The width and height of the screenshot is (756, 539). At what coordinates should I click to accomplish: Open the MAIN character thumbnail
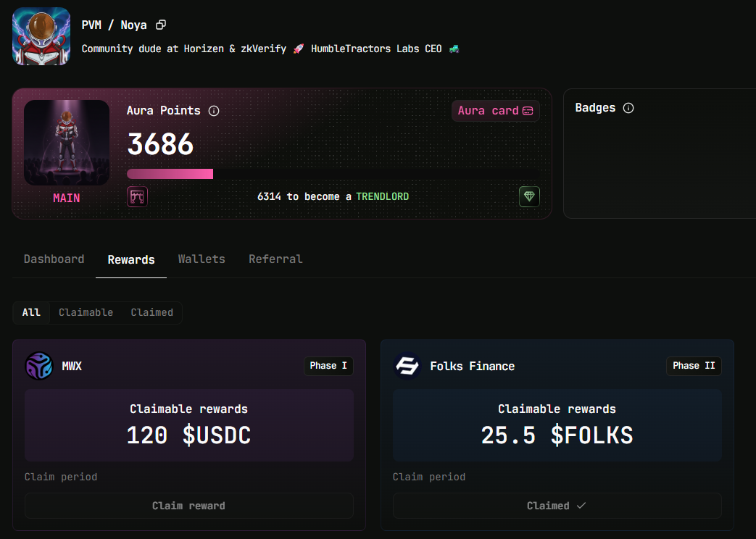pos(67,143)
